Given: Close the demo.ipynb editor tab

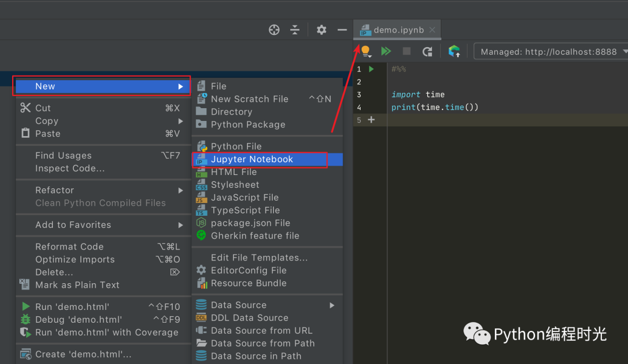Looking at the screenshot, I should click(x=432, y=30).
